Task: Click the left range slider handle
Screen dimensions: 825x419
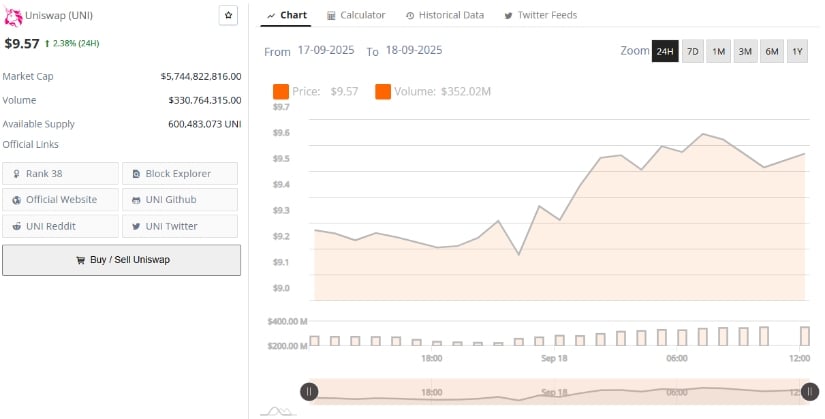Action: [309, 392]
